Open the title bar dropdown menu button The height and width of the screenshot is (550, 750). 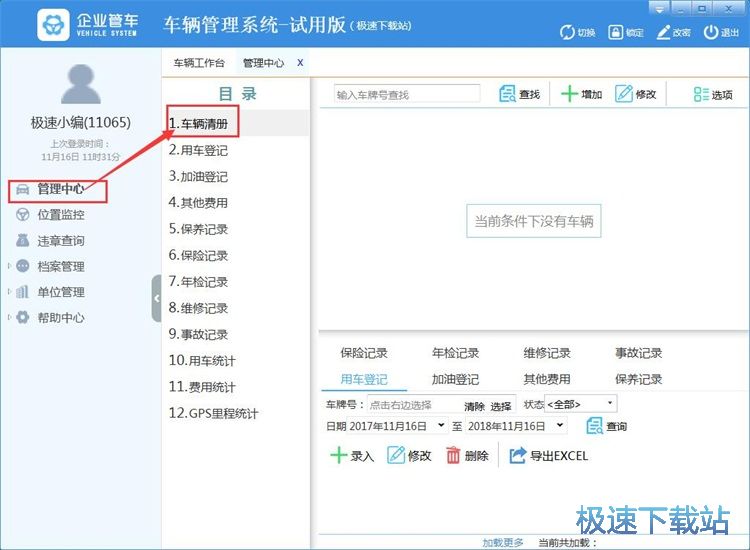(660, 8)
